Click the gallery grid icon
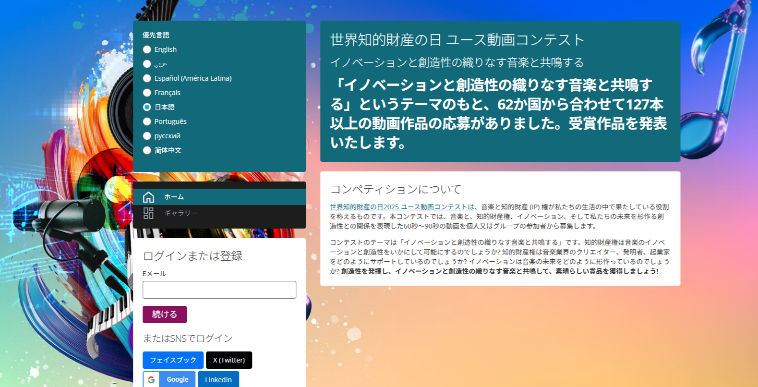The width and height of the screenshot is (758, 387). pos(148,213)
